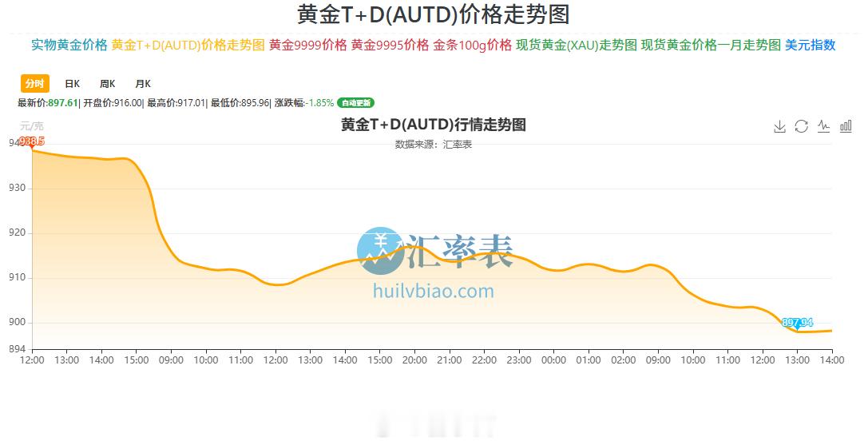Switch to 日K tab

click(x=73, y=84)
